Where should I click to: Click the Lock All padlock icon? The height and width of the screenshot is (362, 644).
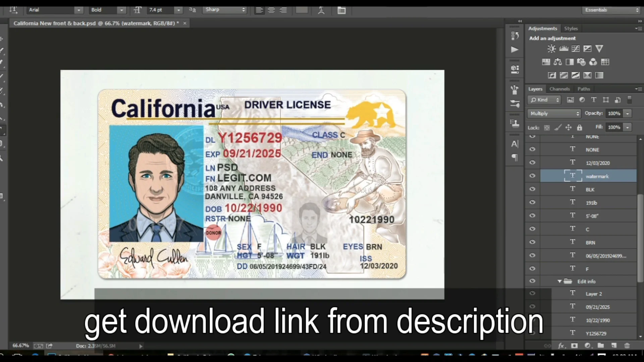[x=580, y=127]
